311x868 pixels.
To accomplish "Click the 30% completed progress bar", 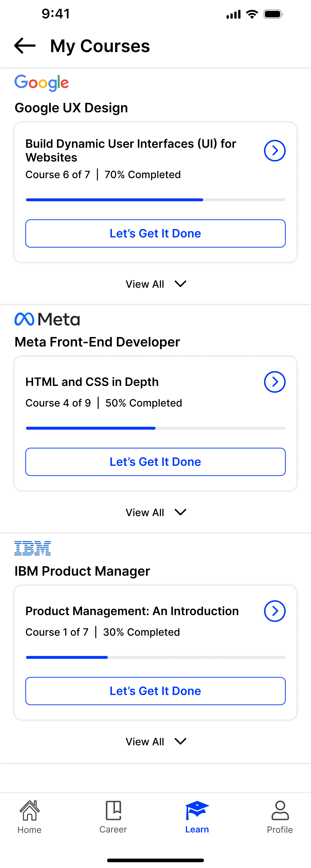I will pyautogui.click(x=155, y=657).
